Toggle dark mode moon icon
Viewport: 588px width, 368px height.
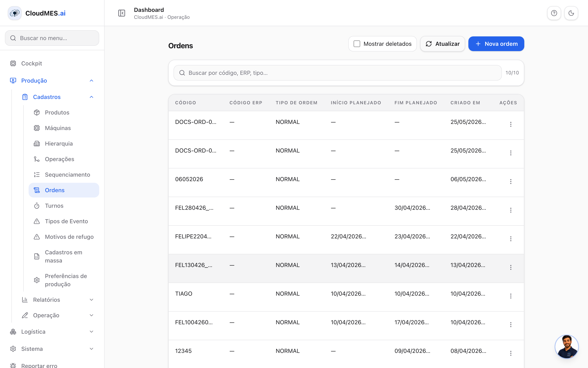pos(571,13)
